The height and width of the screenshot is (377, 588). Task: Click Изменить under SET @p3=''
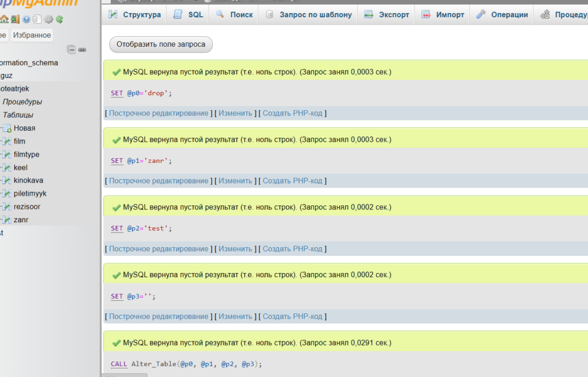pos(235,316)
